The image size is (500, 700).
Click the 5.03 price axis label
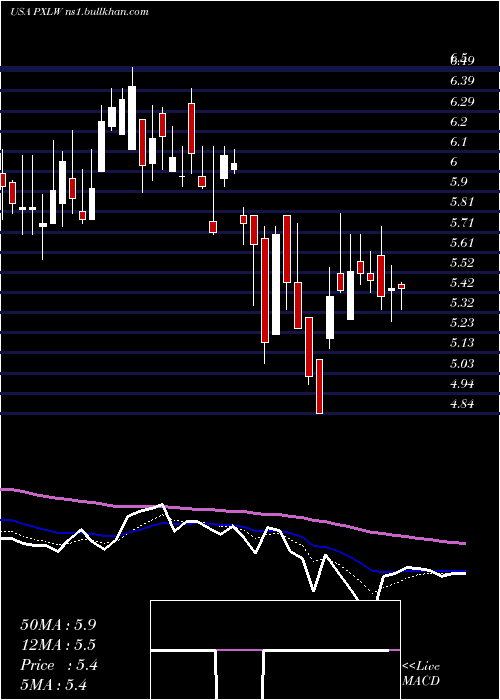click(462, 363)
